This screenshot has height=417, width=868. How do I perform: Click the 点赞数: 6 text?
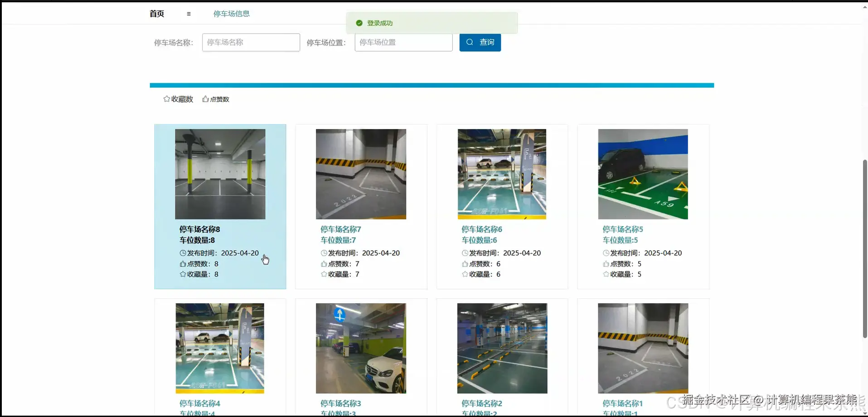[485, 264]
